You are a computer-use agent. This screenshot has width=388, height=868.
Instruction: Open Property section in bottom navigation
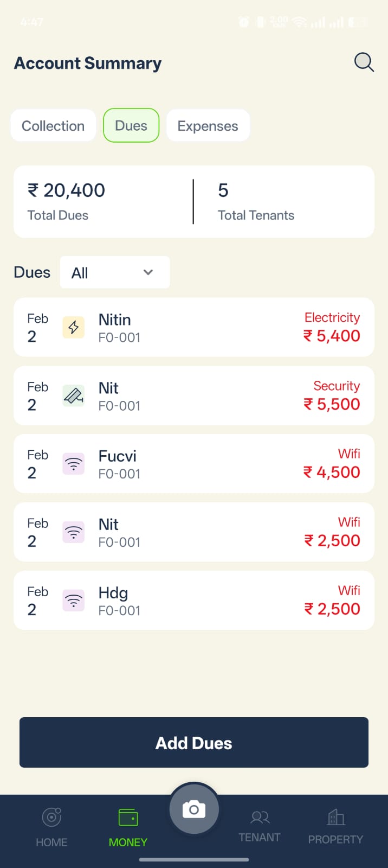point(335,826)
